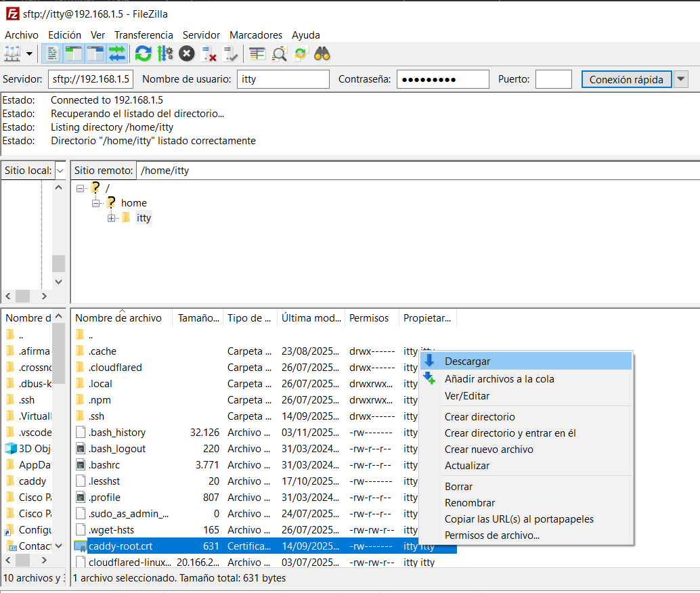The image size is (700, 593).
Task: Open the Site Manager icon
Action: point(12,53)
